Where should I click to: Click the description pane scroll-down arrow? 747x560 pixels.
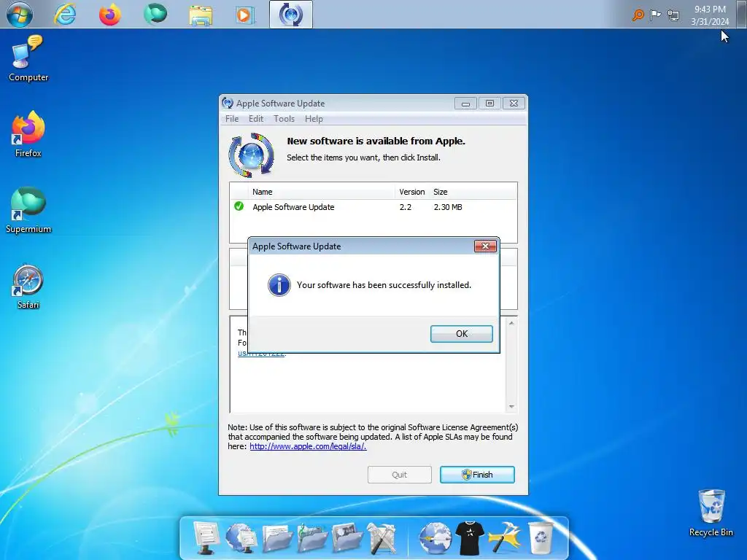click(x=511, y=407)
